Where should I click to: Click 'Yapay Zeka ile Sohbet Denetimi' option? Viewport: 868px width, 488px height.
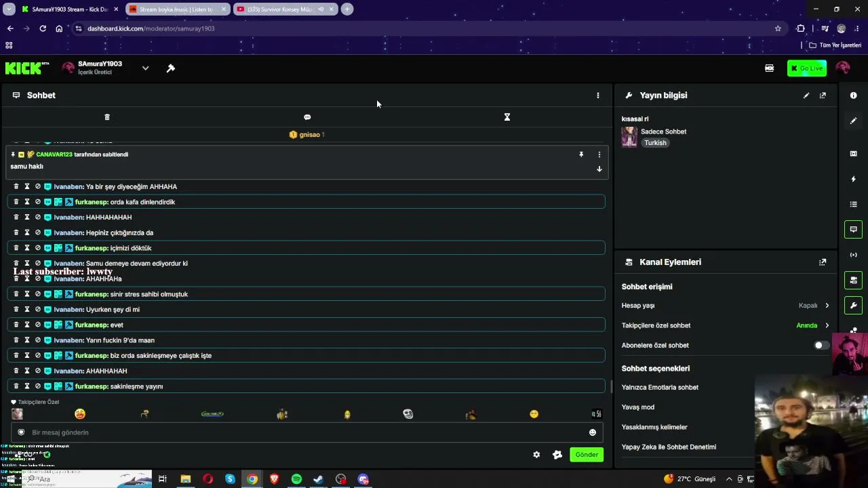click(669, 447)
